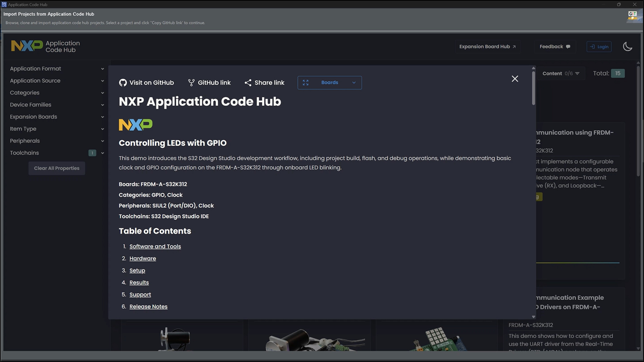This screenshot has width=644, height=362.
Task: Expand the Application Format filter
Action: pos(57,69)
